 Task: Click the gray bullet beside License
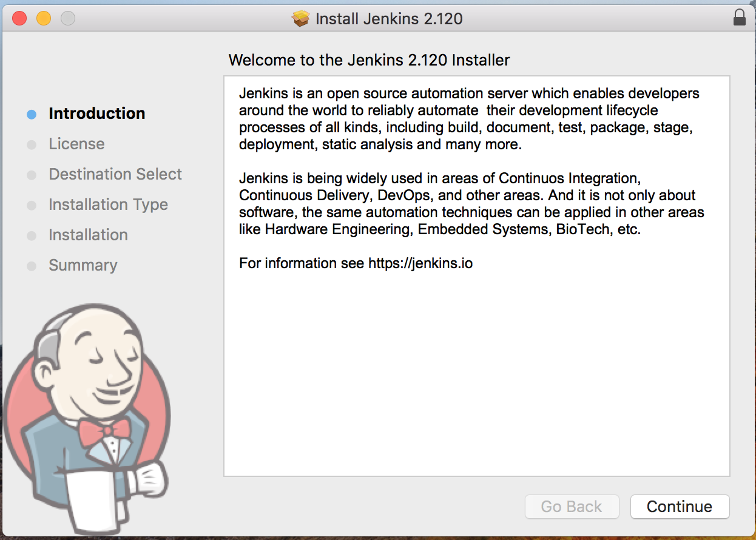[x=32, y=144]
